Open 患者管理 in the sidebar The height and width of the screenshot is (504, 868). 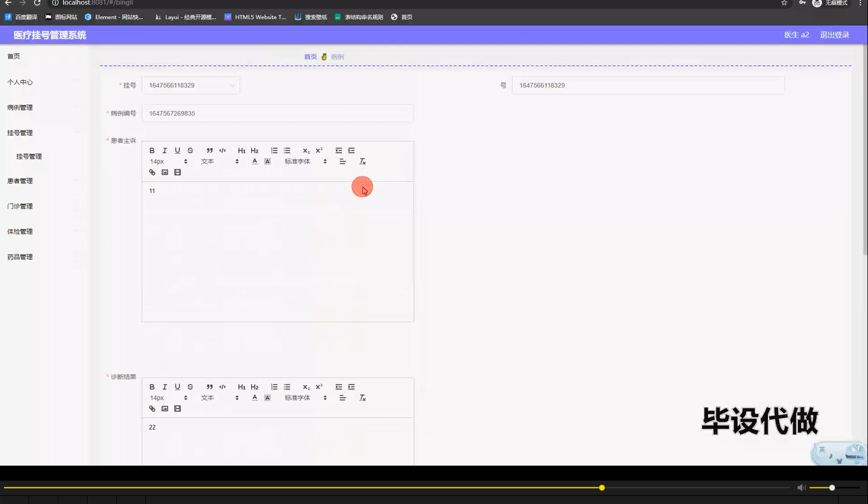20,181
